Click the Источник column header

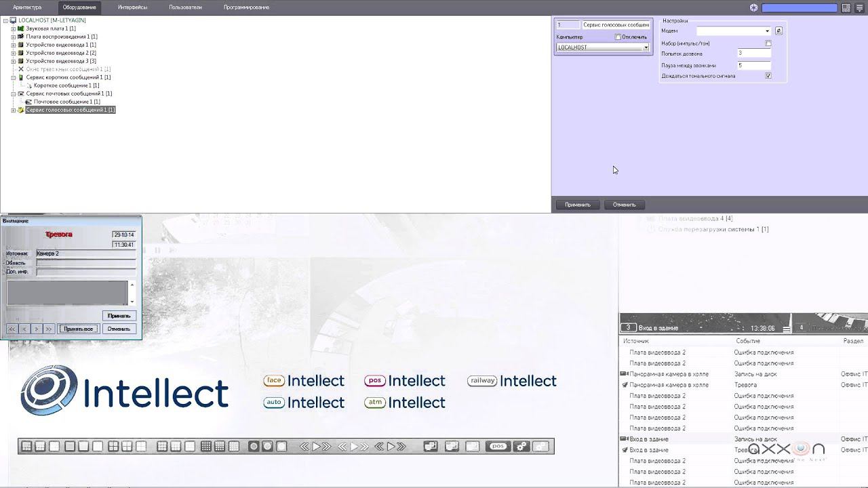coord(636,341)
